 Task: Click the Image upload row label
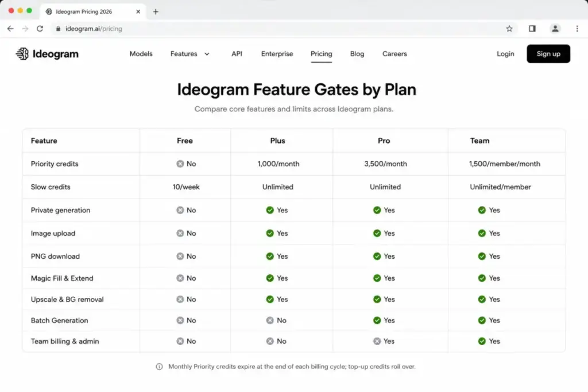[53, 233]
